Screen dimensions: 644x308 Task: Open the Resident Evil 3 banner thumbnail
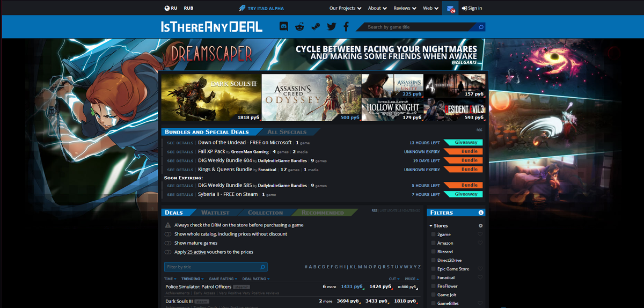click(x=455, y=109)
